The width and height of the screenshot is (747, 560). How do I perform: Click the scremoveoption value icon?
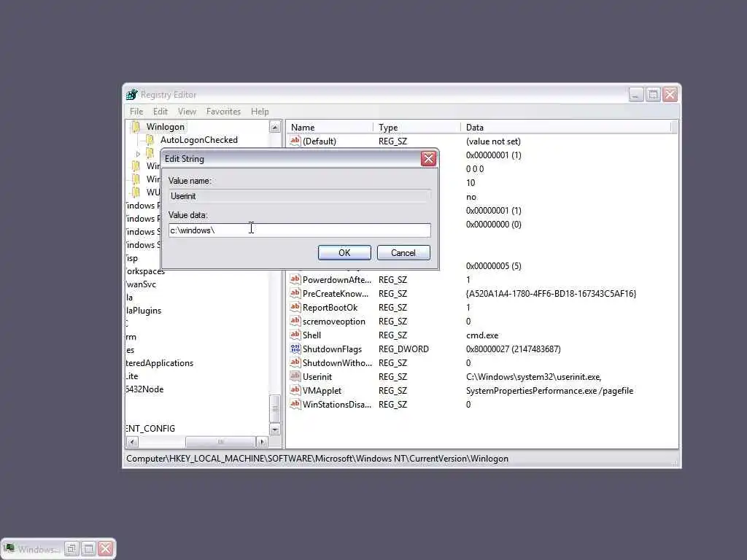point(295,321)
